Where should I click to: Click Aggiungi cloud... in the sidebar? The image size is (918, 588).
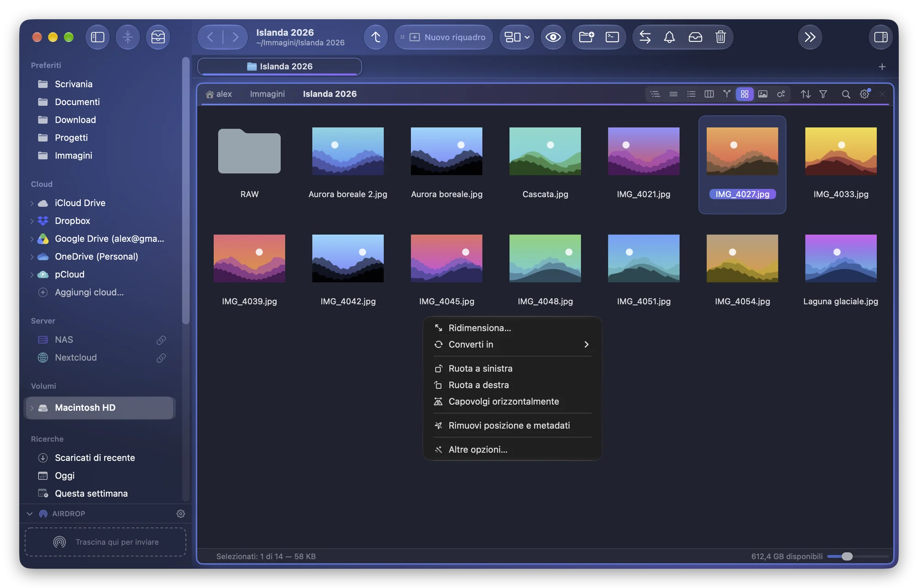tap(89, 292)
